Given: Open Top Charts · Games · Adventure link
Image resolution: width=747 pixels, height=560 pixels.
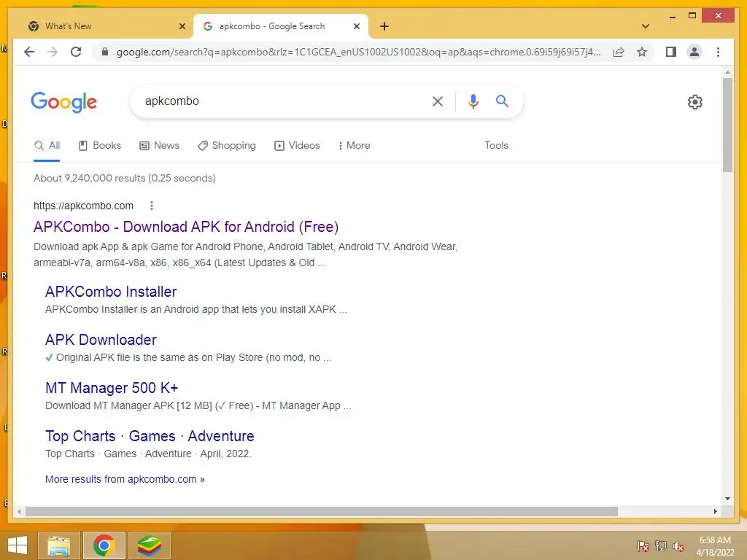Looking at the screenshot, I should [150, 436].
